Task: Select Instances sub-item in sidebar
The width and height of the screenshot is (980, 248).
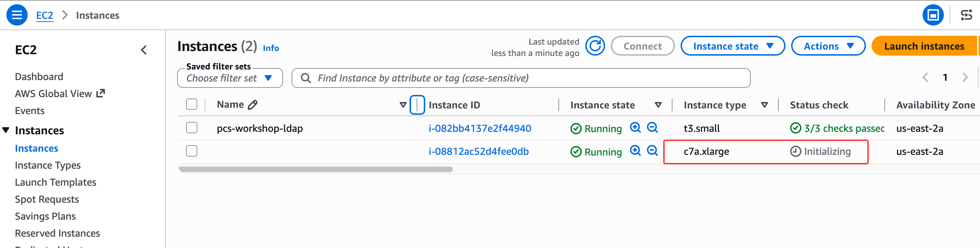Action: (x=36, y=148)
